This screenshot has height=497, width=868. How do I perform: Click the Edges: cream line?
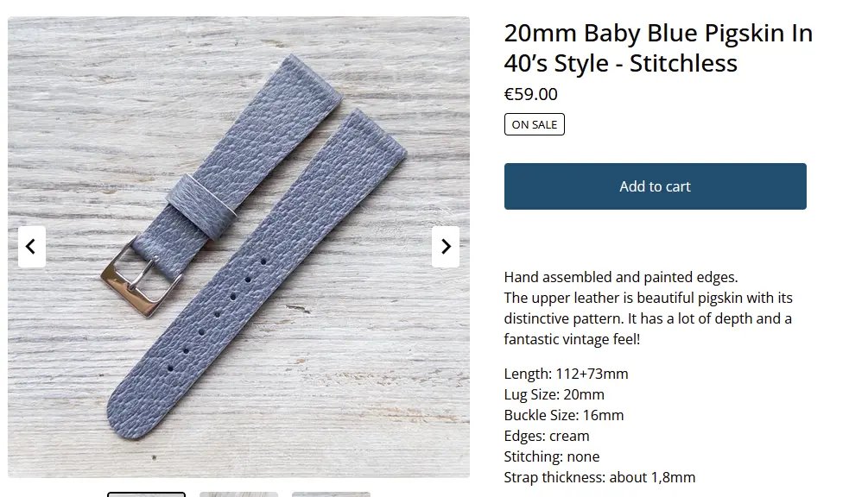(547, 437)
